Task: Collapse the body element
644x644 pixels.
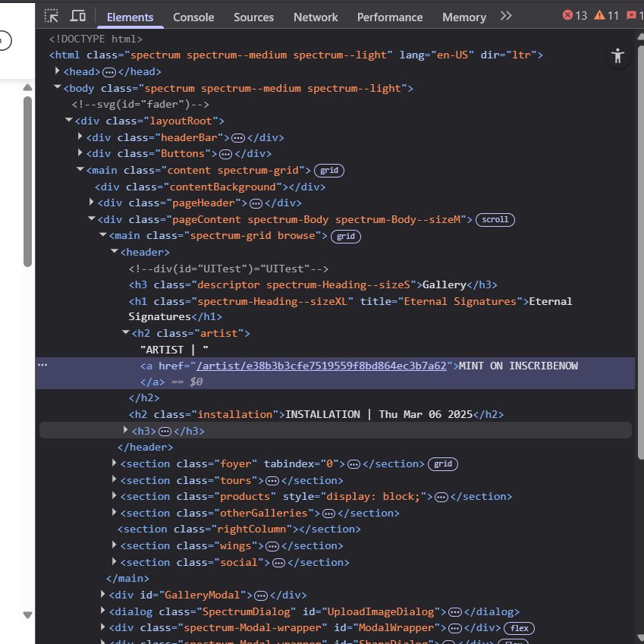Action: tap(58, 87)
